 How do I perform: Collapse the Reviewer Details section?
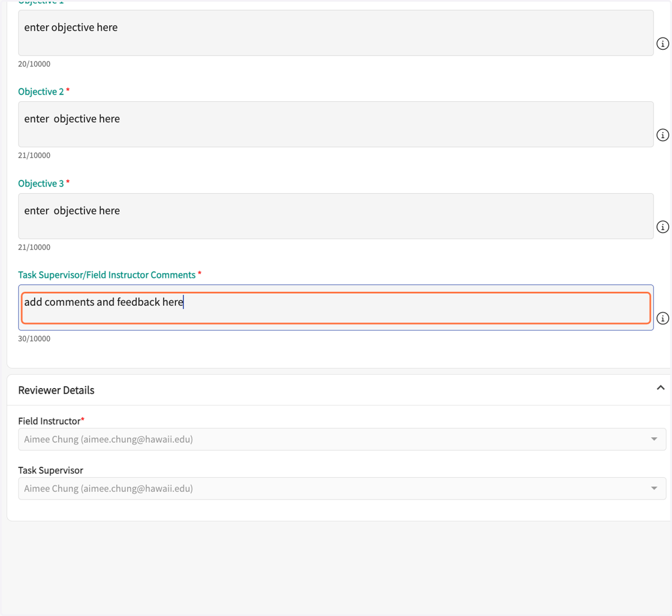661,388
